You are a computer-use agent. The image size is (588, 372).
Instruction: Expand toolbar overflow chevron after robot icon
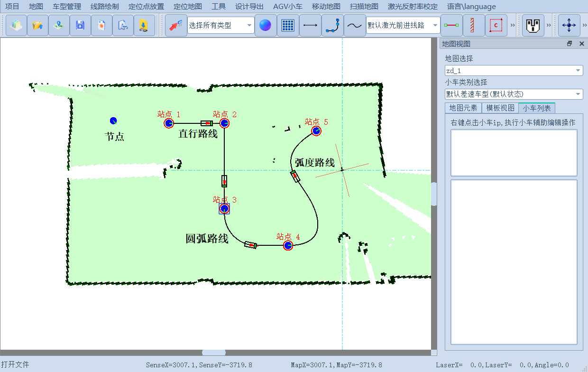click(x=549, y=26)
